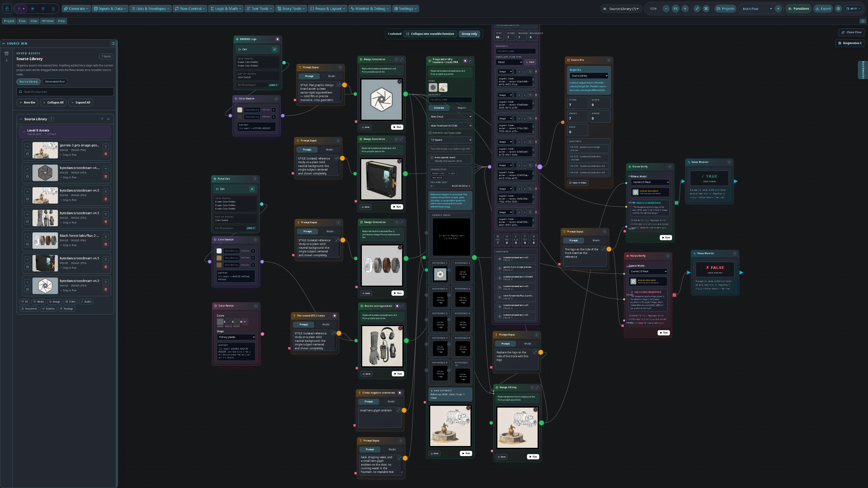The height and width of the screenshot is (488, 868).
Task: Click the command-key shortcuts icon in top toolbar
Action: pyautogui.click(x=706, y=9)
